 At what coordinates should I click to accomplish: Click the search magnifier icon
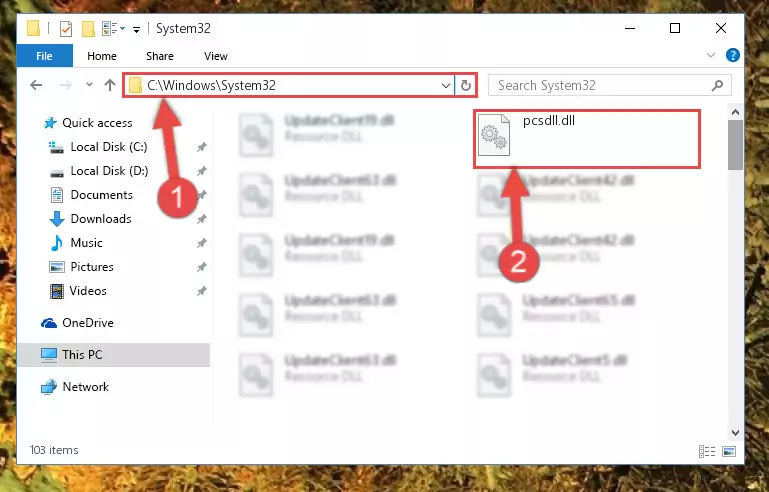pos(717,85)
